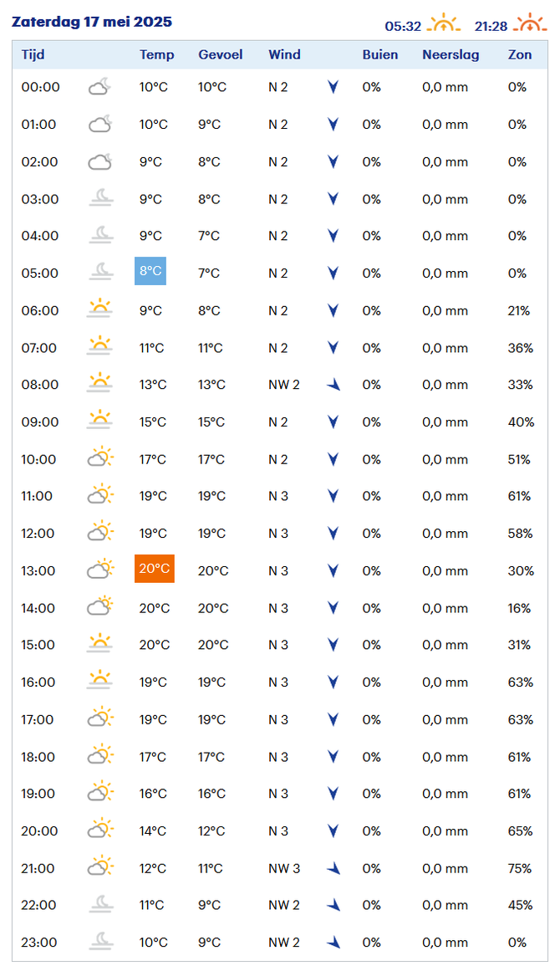Viewport: 560px width, 971px height.
Task: Click the Wind column header
Action: click(285, 54)
